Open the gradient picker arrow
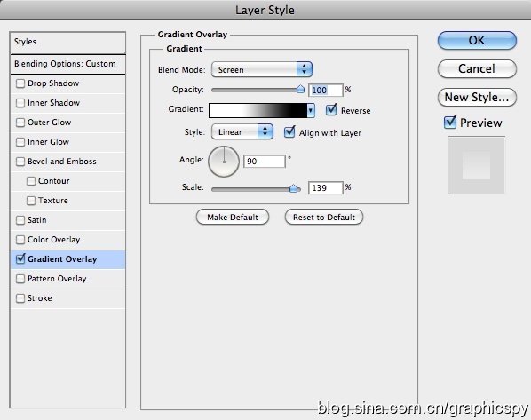 (x=311, y=110)
